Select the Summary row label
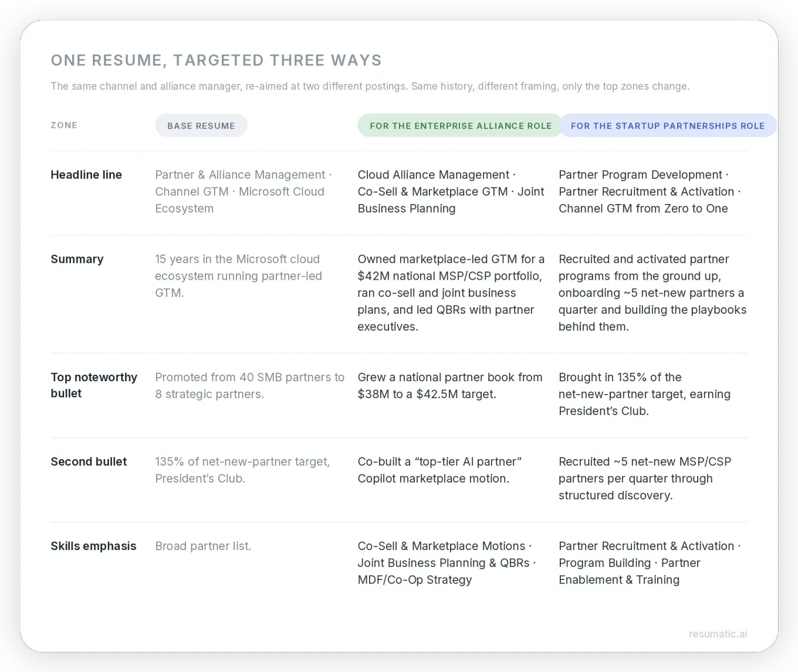 point(77,259)
